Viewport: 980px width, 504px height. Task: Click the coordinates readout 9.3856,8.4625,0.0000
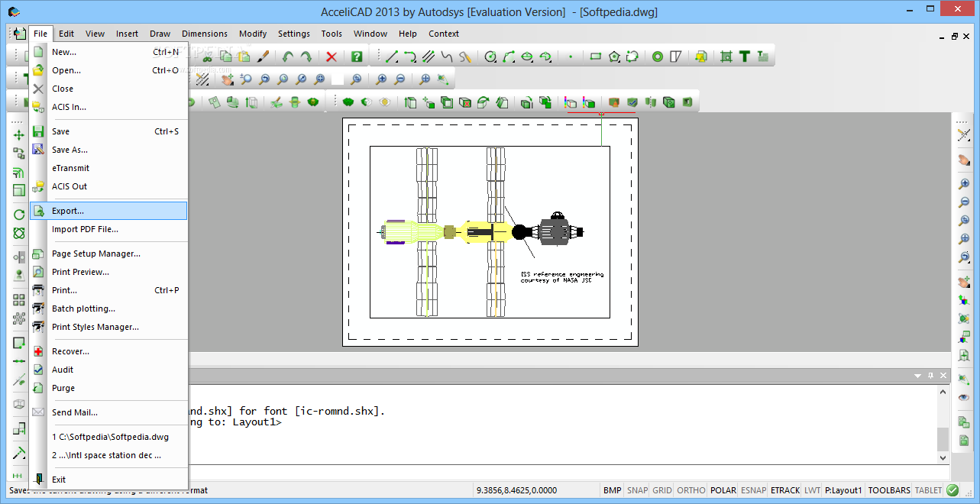click(x=517, y=490)
